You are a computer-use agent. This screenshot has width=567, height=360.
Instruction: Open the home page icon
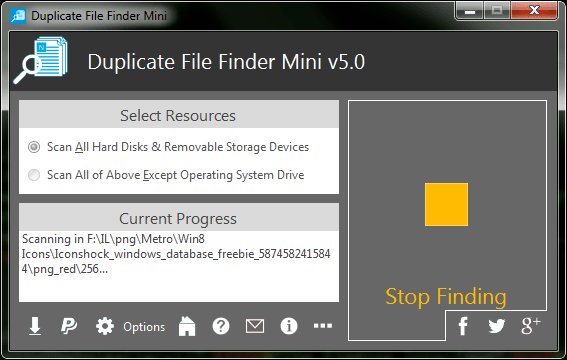187,326
